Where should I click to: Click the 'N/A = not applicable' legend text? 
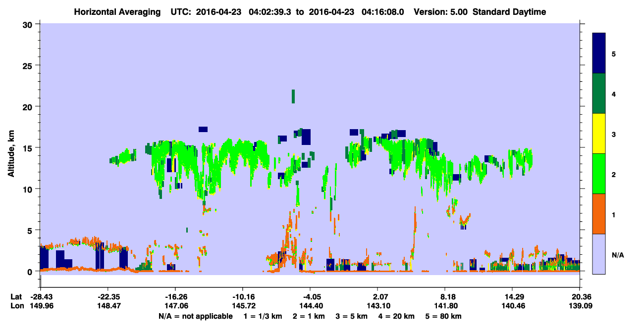[x=195, y=316]
